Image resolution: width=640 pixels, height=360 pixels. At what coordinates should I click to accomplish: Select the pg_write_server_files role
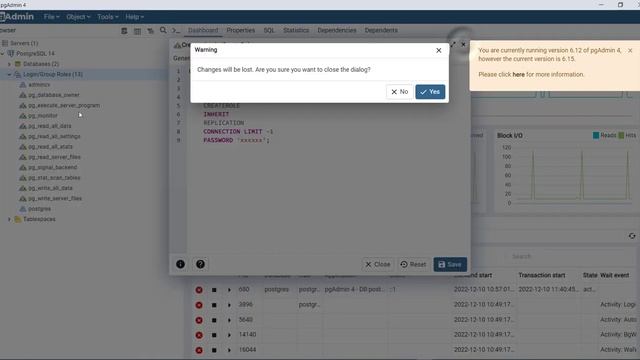click(x=55, y=198)
